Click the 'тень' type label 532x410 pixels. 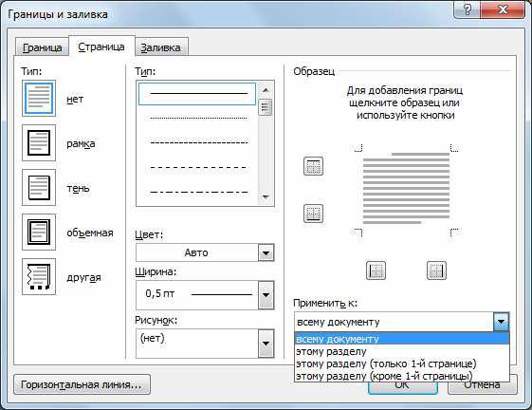click(x=78, y=188)
